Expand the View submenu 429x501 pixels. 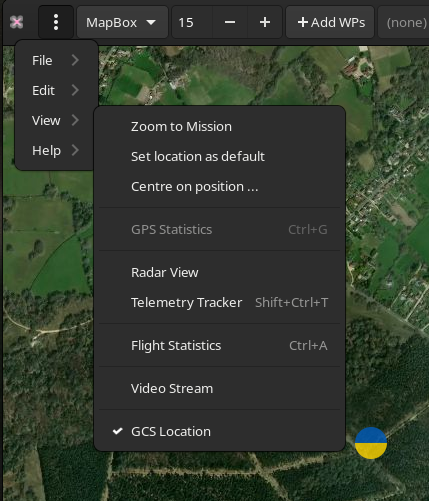55,120
